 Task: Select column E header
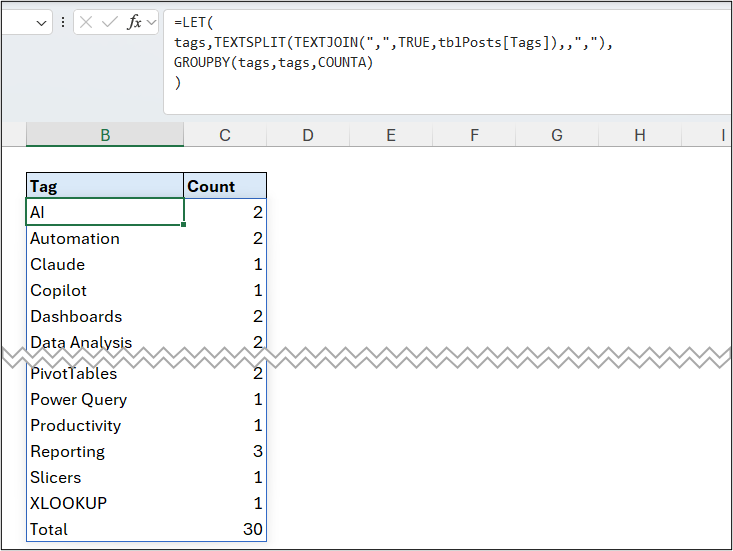pyautogui.click(x=391, y=135)
